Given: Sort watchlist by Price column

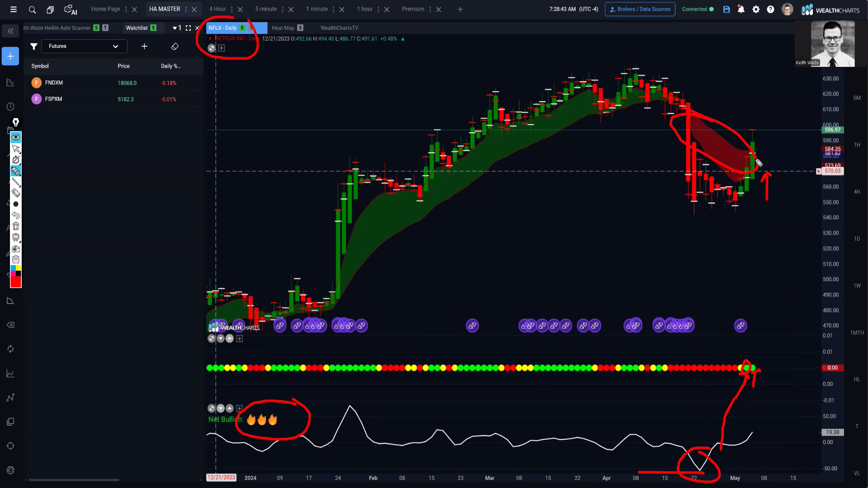Looking at the screenshot, I should (x=123, y=66).
